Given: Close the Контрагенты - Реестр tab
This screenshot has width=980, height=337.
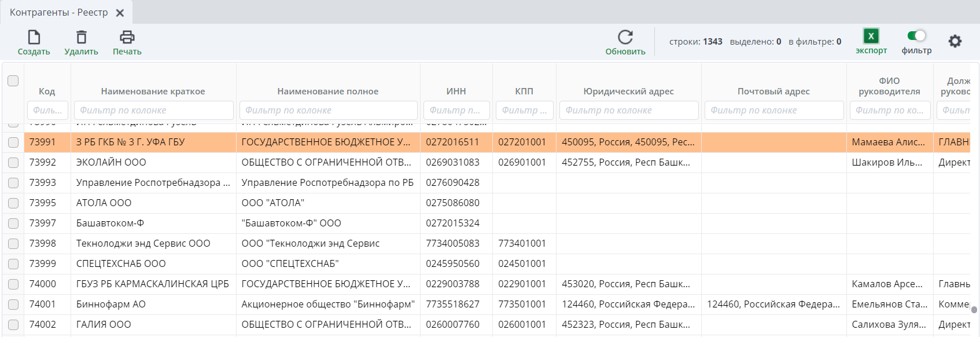Looking at the screenshot, I should (120, 13).
